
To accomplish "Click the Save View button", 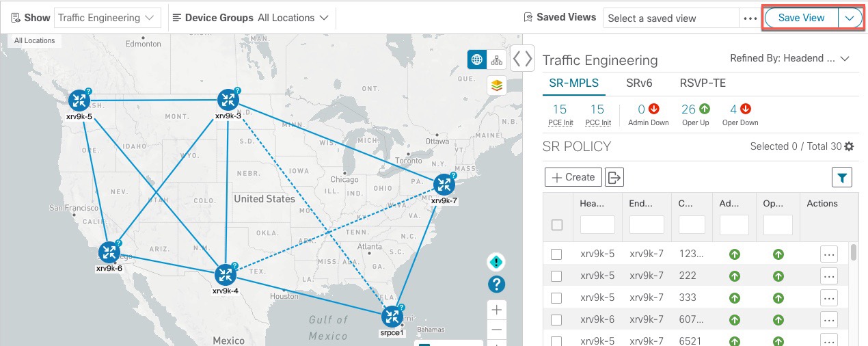I will tap(801, 18).
